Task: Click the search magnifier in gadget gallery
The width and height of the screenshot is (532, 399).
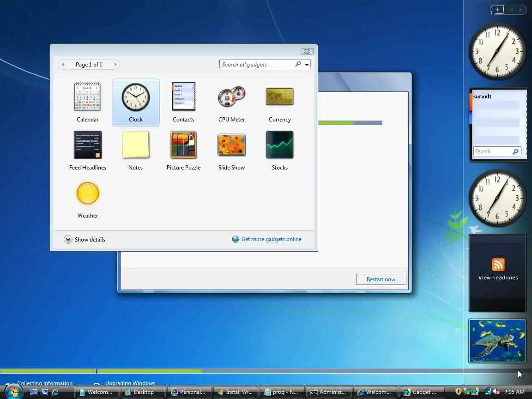Action: click(x=298, y=64)
